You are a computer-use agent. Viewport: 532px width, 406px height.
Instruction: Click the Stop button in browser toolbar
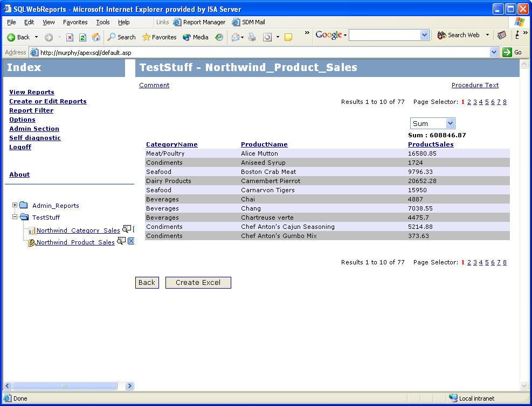click(x=70, y=37)
